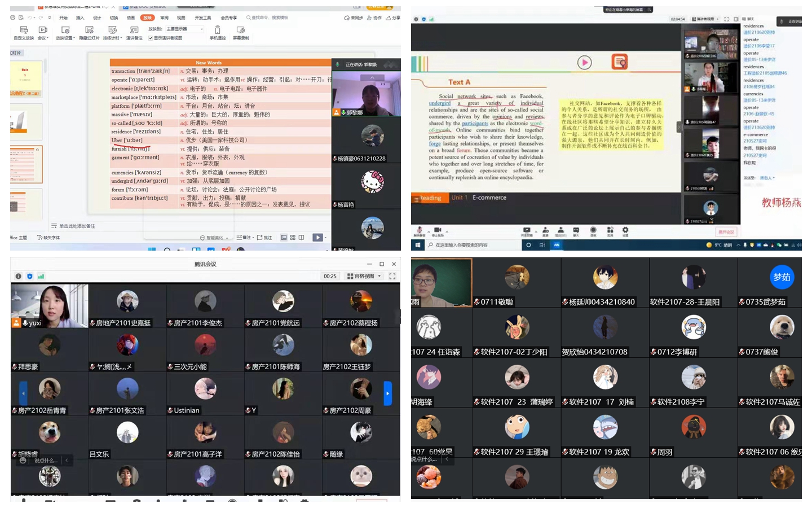Click the record icon in meeting toolbar
The image size is (812, 508).
click(x=593, y=230)
